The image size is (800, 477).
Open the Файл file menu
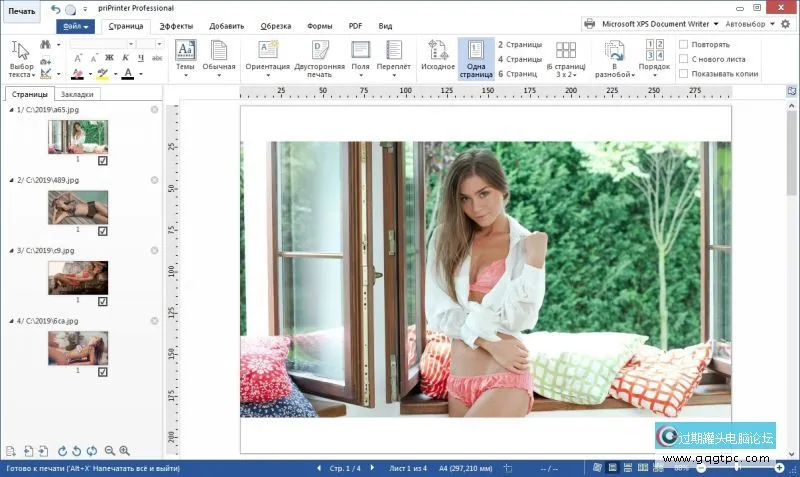[76, 26]
